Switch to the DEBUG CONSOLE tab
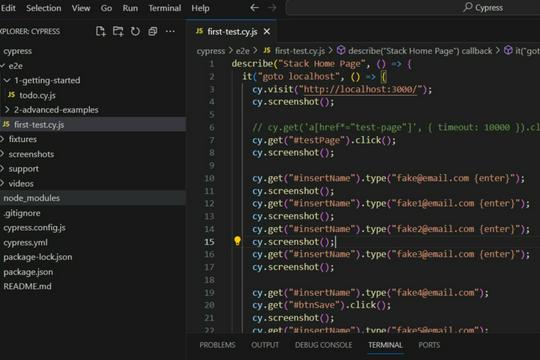 click(x=323, y=345)
